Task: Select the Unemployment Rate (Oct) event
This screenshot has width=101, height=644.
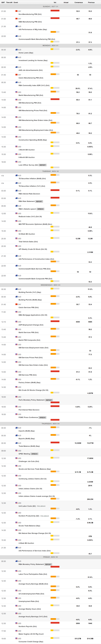Action: (29, 601)
